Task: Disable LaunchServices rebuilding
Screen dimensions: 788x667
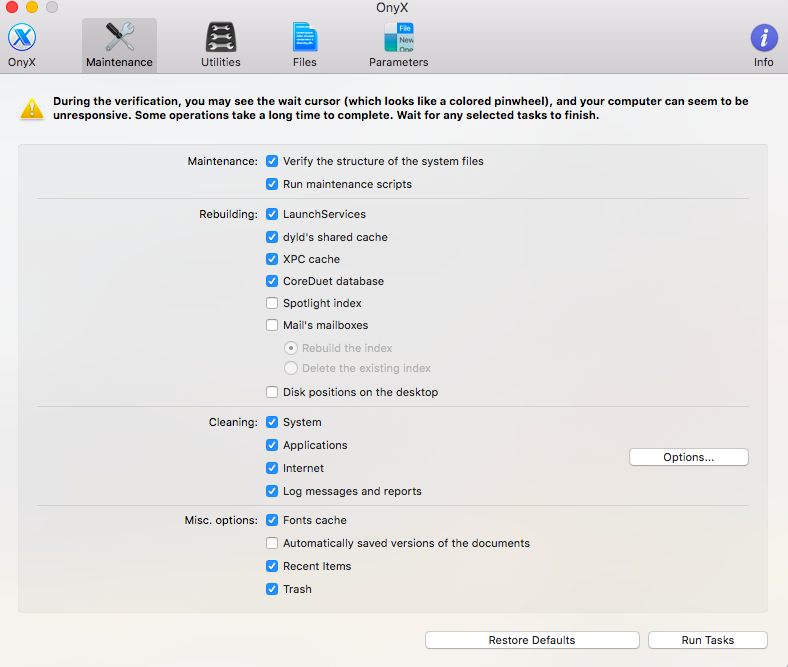Action: (x=272, y=214)
